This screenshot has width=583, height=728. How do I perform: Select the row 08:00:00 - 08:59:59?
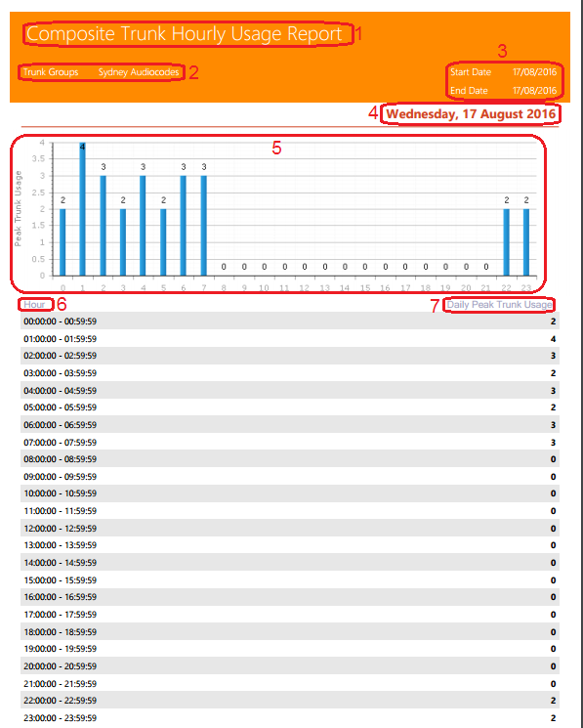coord(290,458)
